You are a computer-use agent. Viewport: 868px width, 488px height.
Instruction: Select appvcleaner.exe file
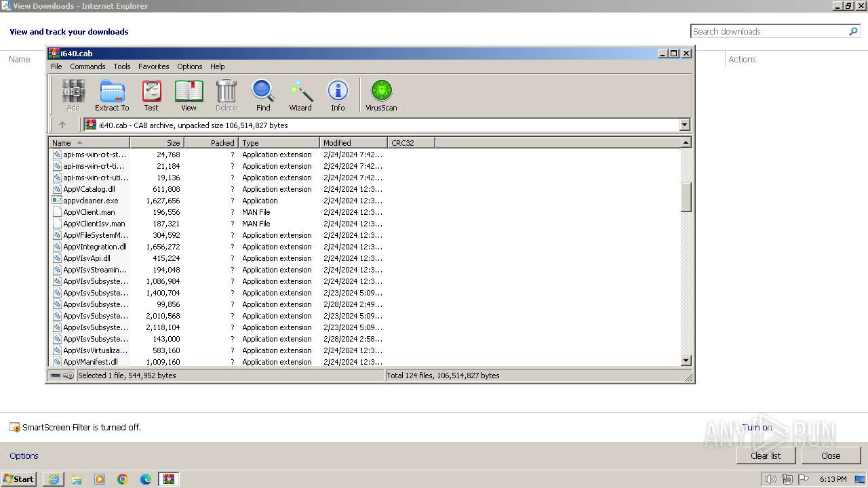pos(91,201)
